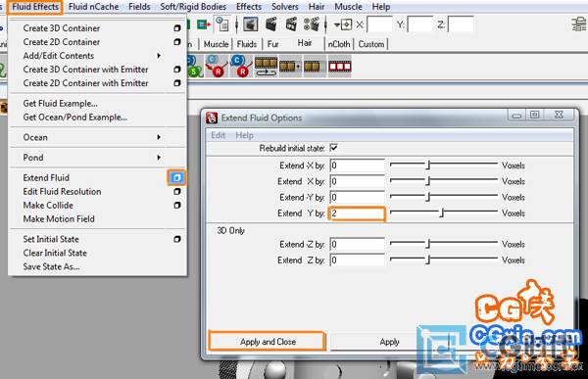Open the Muscle menu in menu bar
The image size is (588, 379).
(348, 7)
